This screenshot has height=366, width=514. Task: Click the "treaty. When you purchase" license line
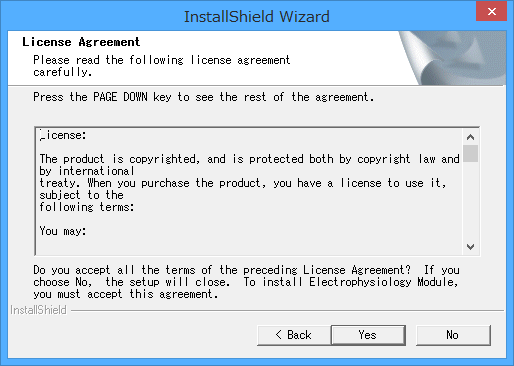click(x=243, y=183)
